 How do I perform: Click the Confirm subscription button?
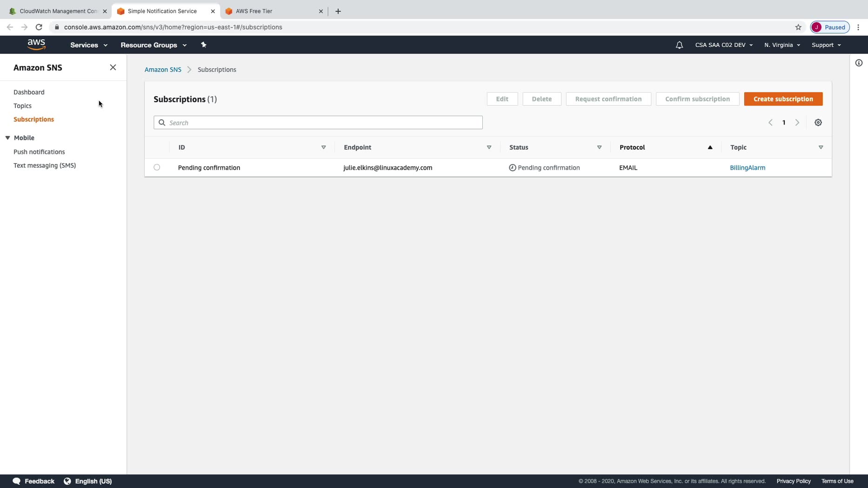tap(697, 99)
